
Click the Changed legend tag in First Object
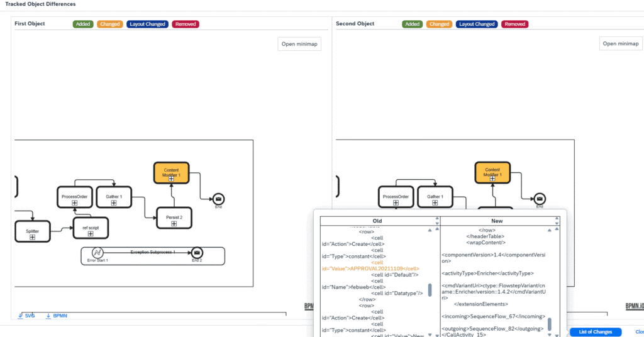pos(109,25)
